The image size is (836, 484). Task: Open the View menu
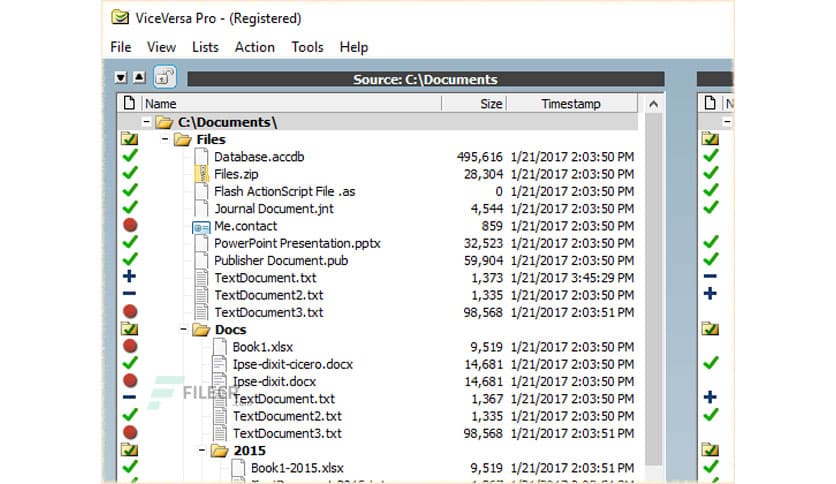click(161, 47)
